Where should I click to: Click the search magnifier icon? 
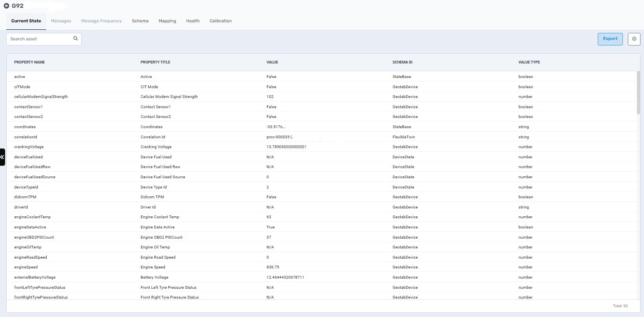(x=76, y=38)
